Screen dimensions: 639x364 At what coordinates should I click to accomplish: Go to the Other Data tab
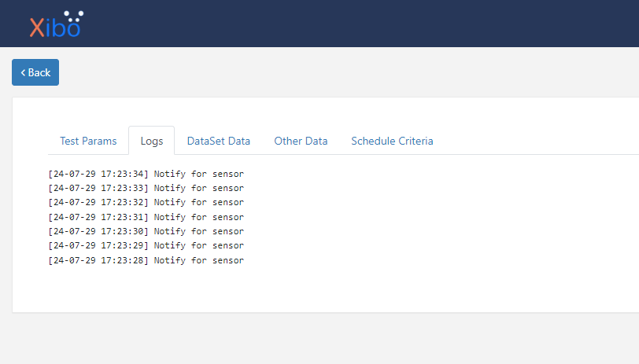301,141
